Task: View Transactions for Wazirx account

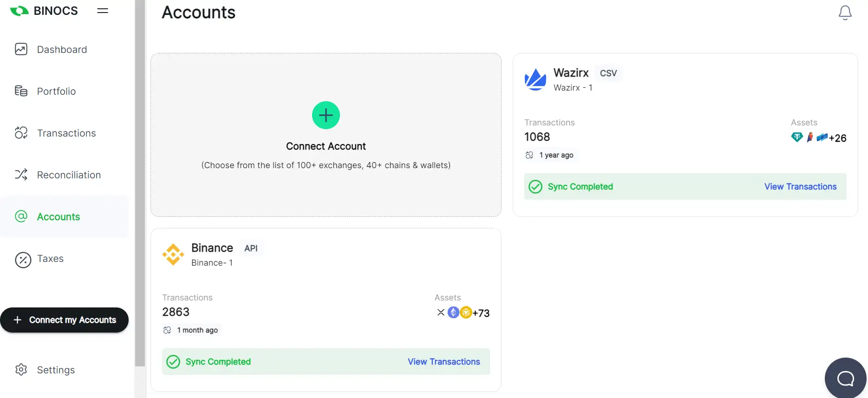Action: [800, 187]
